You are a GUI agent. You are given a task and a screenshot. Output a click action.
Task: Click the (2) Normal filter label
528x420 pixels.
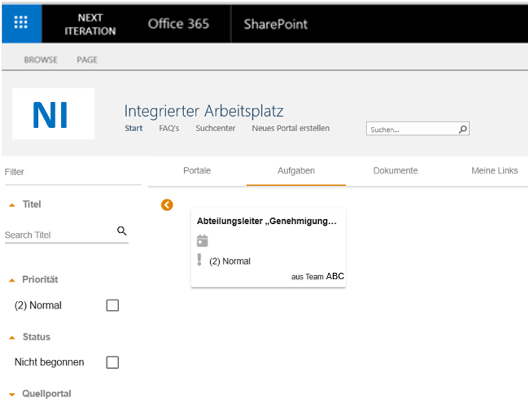(38, 305)
